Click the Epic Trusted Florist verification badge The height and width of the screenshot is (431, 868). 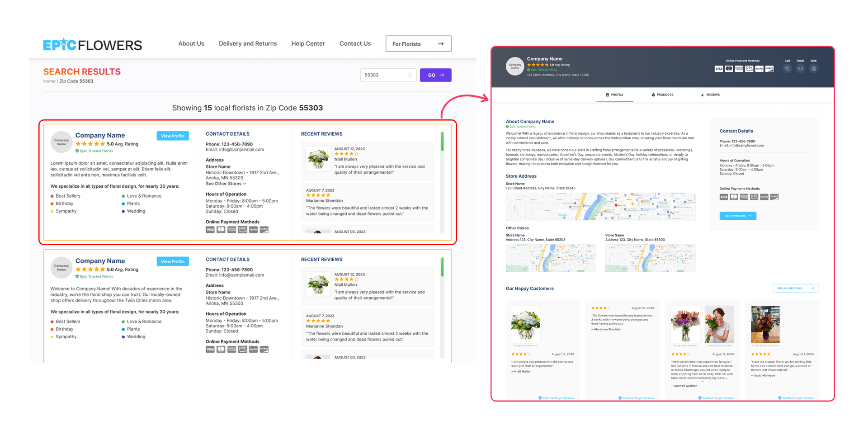click(x=94, y=151)
